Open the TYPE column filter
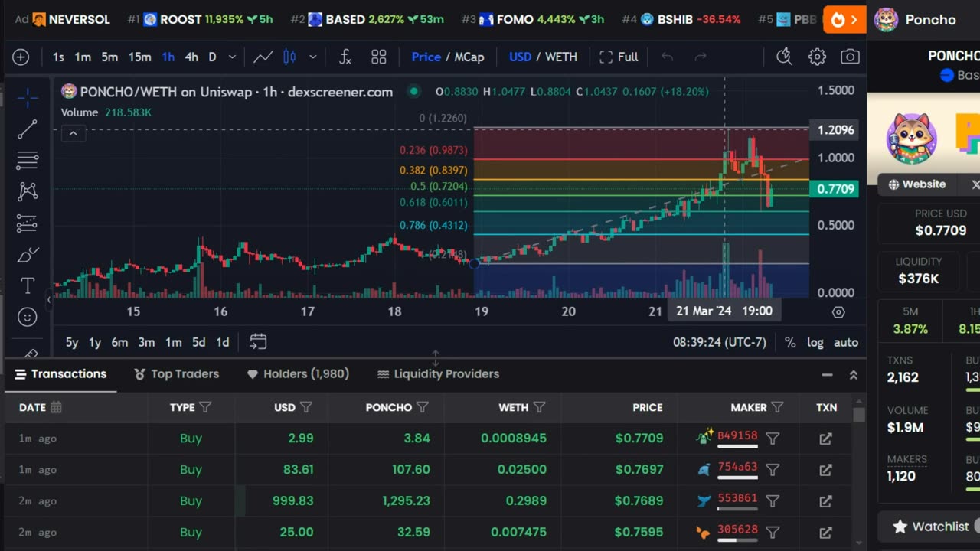The width and height of the screenshot is (980, 551). pyautogui.click(x=204, y=407)
